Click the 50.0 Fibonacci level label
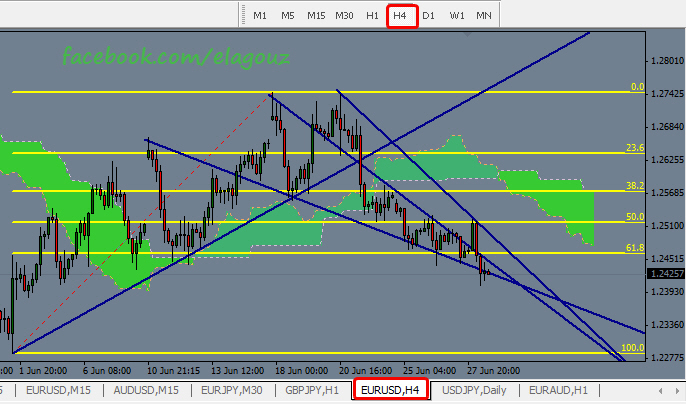 point(635,217)
